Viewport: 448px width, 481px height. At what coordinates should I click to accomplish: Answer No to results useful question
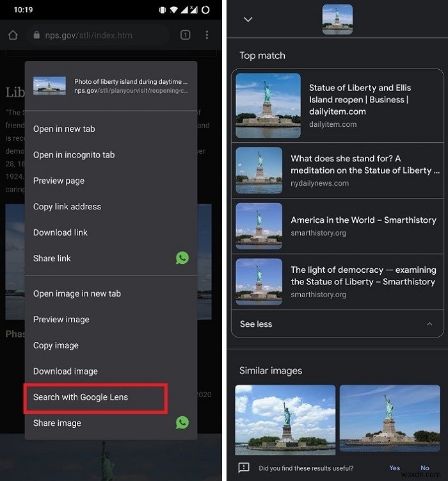pyautogui.click(x=424, y=468)
